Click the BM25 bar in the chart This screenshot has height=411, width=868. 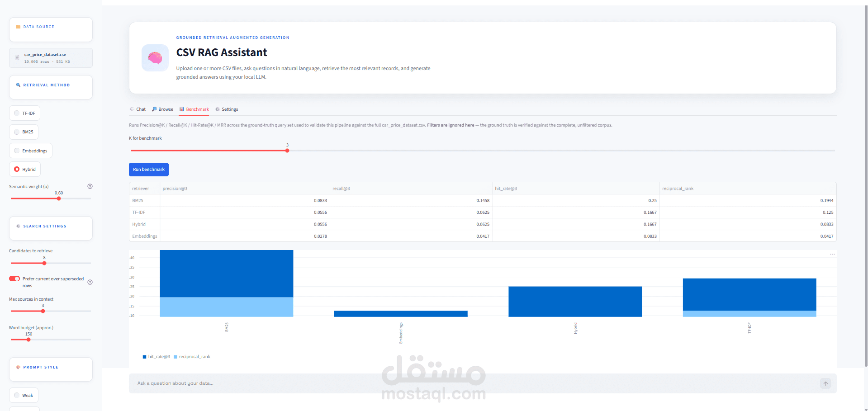pyautogui.click(x=227, y=283)
